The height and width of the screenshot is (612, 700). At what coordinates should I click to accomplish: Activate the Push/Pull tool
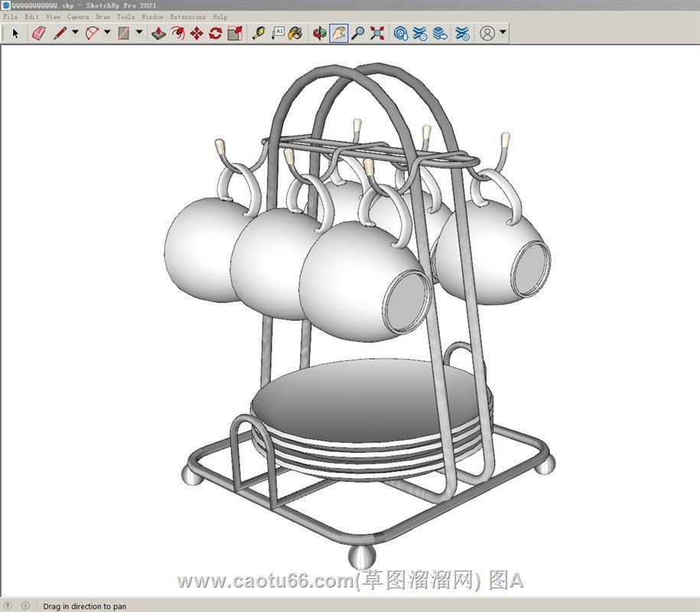click(158, 34)
